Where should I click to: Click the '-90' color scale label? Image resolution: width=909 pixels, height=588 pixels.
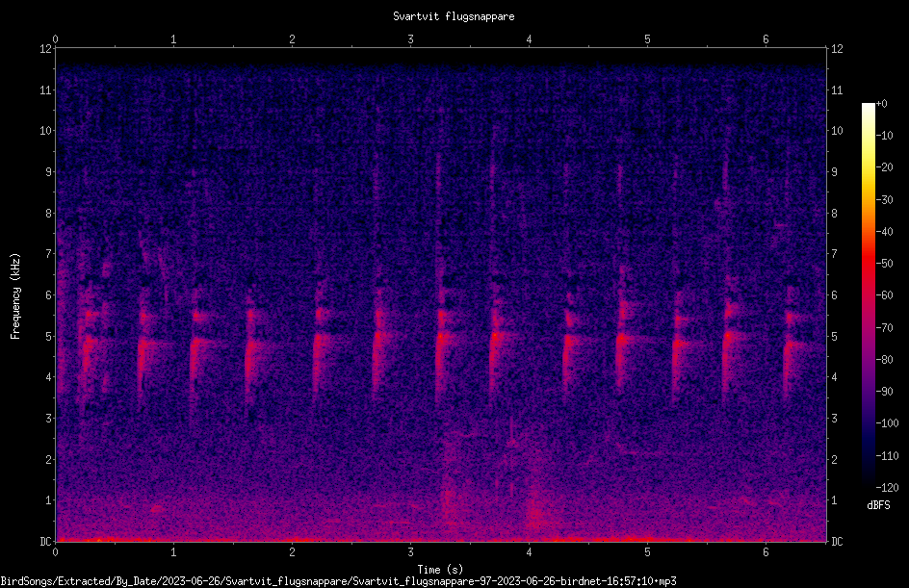tap(885, 392)
